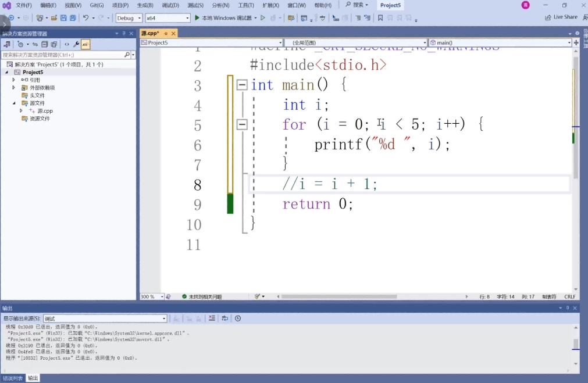
Task: Toggle pin on the 源.cpp tab
Action: pos(166,33)
